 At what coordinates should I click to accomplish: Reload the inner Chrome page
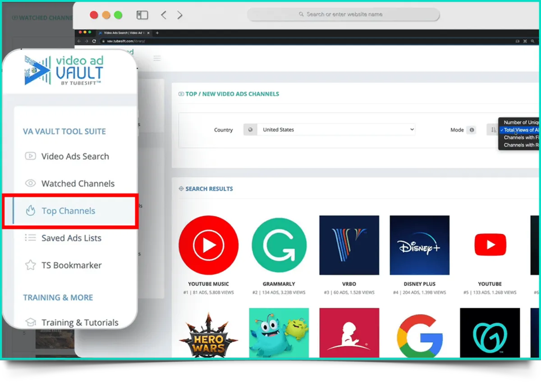click(x=94, y=41)
